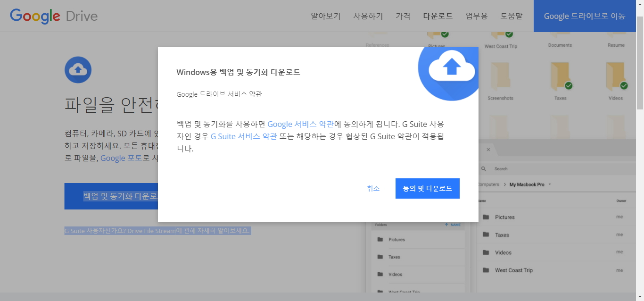Click the My Macbook Pro breadcrumb
The height and width of the screenshot is (301, 644).
pos(527,184)
